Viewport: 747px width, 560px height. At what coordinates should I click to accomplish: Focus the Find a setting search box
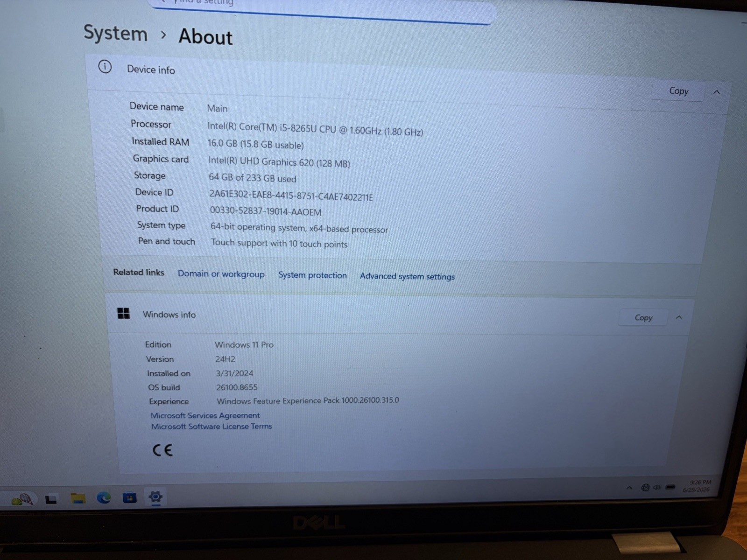click(x=322, y=9)
